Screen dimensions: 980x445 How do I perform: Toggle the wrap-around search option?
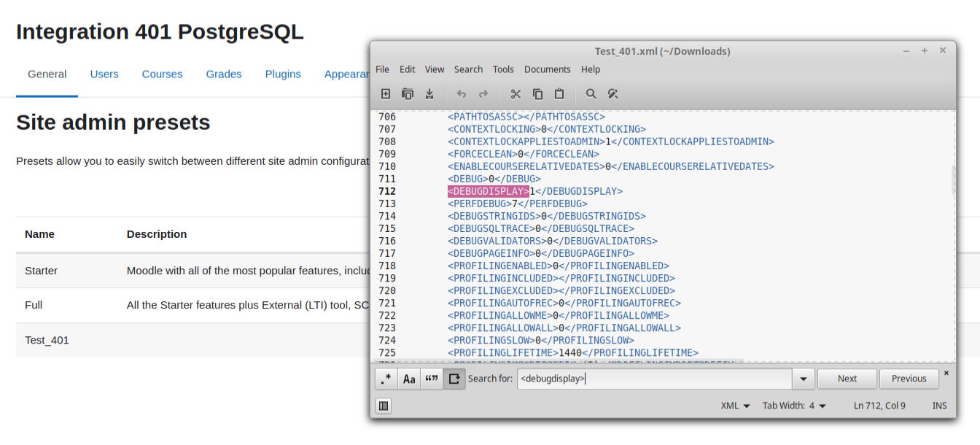pyautogui.click(x=454, y=379)
